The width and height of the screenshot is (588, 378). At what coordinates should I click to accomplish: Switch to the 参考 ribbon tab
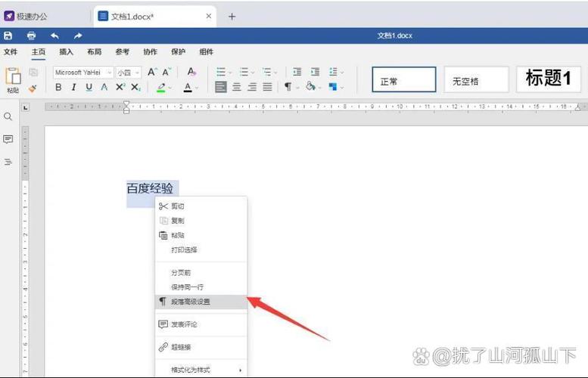[123, 52]
